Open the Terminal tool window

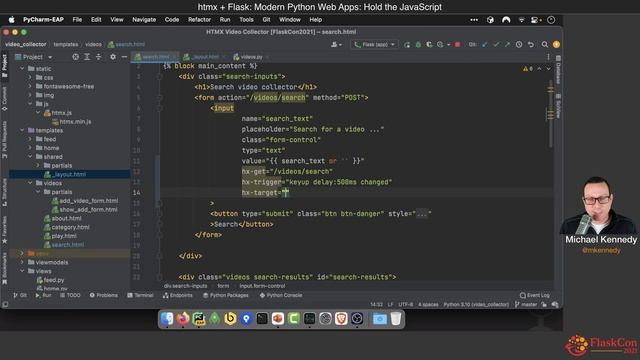coord(140,295)
